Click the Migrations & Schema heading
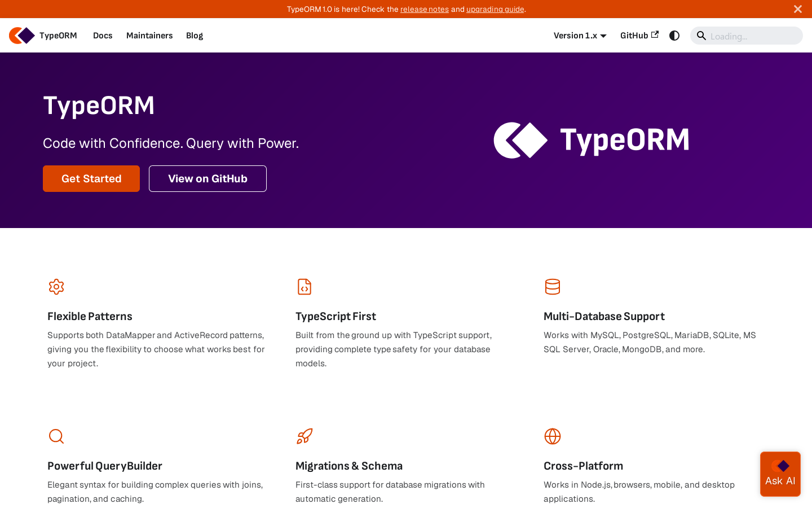812x508 pixels. click(349, 466)
